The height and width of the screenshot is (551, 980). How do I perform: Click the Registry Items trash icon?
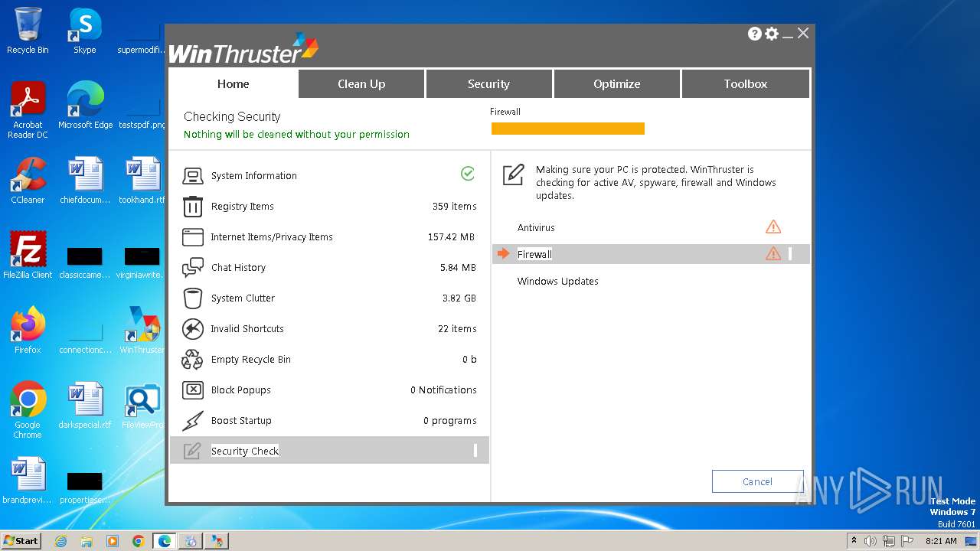click(x=192, y=207)
